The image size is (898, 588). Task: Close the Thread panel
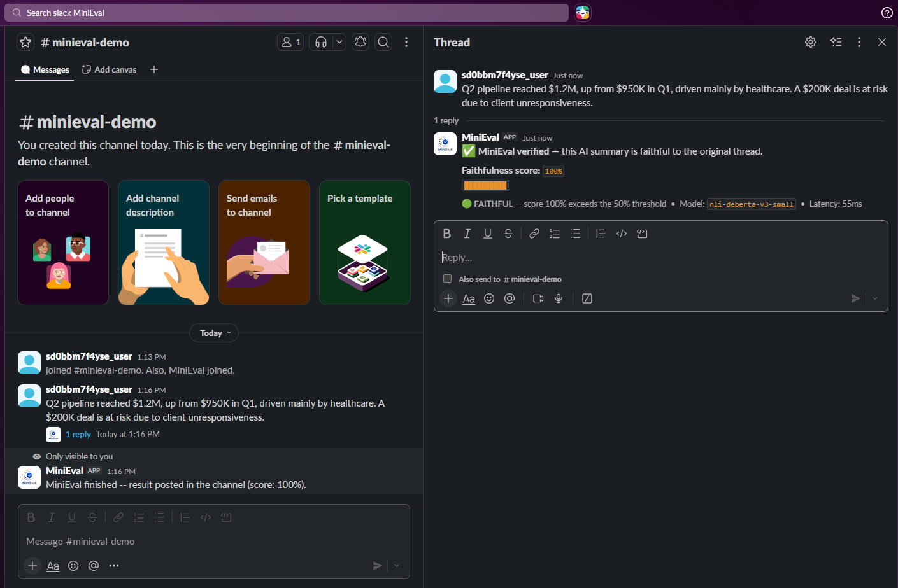[882, 42]
